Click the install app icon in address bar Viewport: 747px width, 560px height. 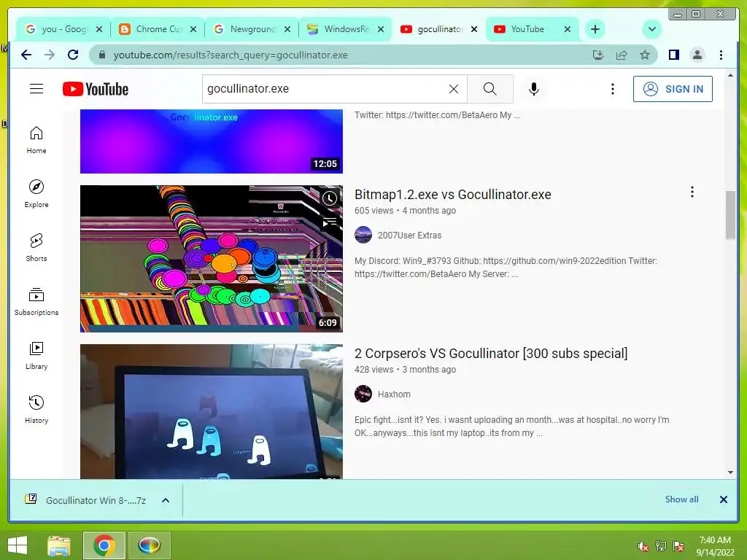(x=598, y=55)
